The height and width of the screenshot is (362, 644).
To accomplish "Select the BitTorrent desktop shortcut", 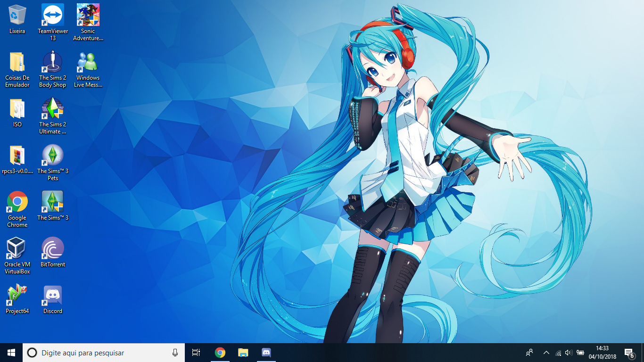I will [53, 253].
